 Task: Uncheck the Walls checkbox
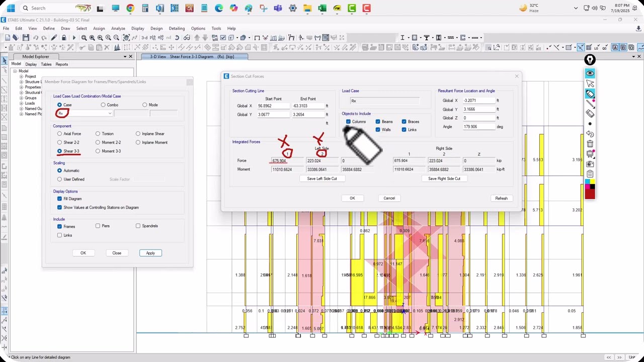pos(377,130)
